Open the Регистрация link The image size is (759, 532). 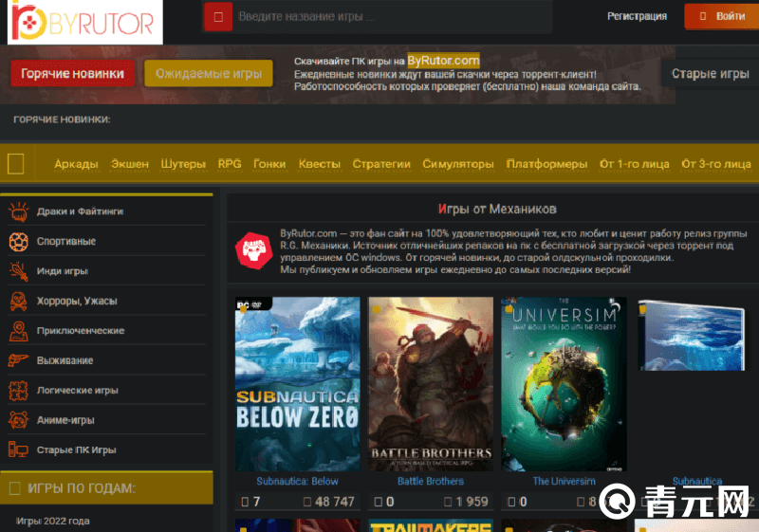click(637, 16)
